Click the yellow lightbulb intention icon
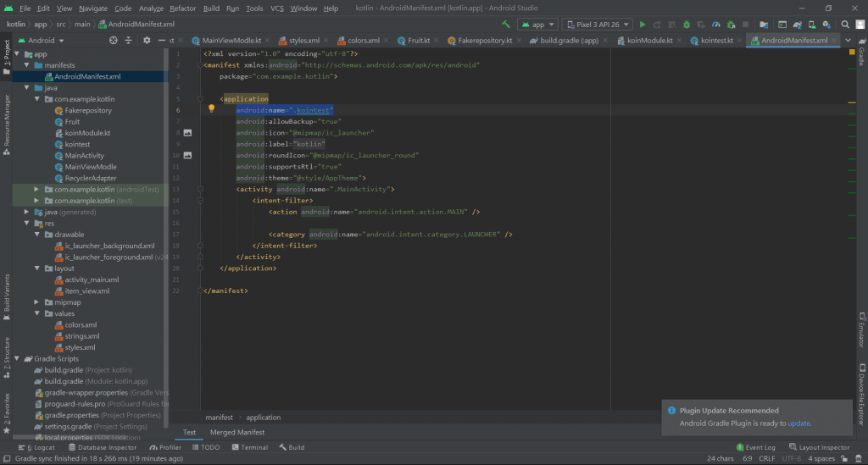Screen dimensions: 868x465 point(211,109)
